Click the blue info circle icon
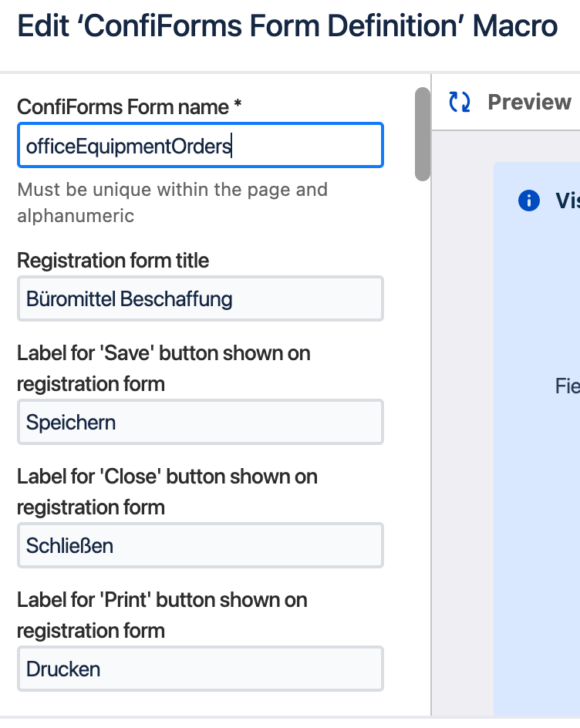The height and width of the screenshot is (728, 580). [x=528, y=201]
